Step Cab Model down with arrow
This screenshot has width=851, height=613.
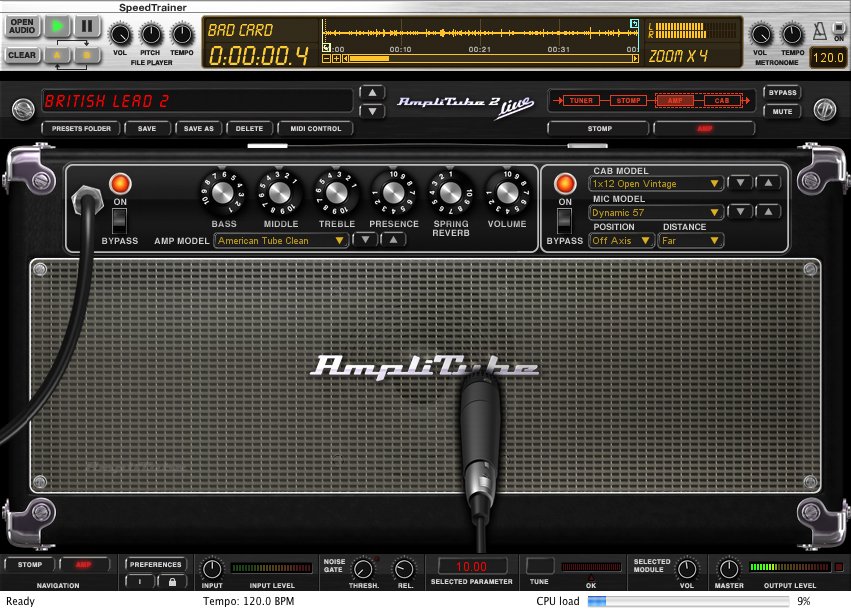(x=740, y=183)
